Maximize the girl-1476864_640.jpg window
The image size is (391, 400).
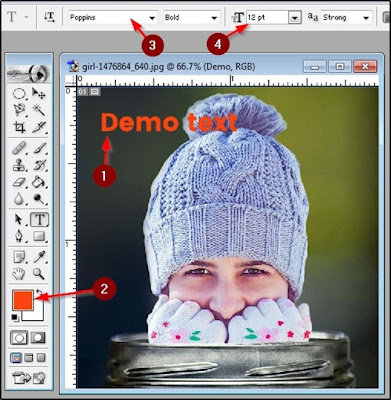340,66
